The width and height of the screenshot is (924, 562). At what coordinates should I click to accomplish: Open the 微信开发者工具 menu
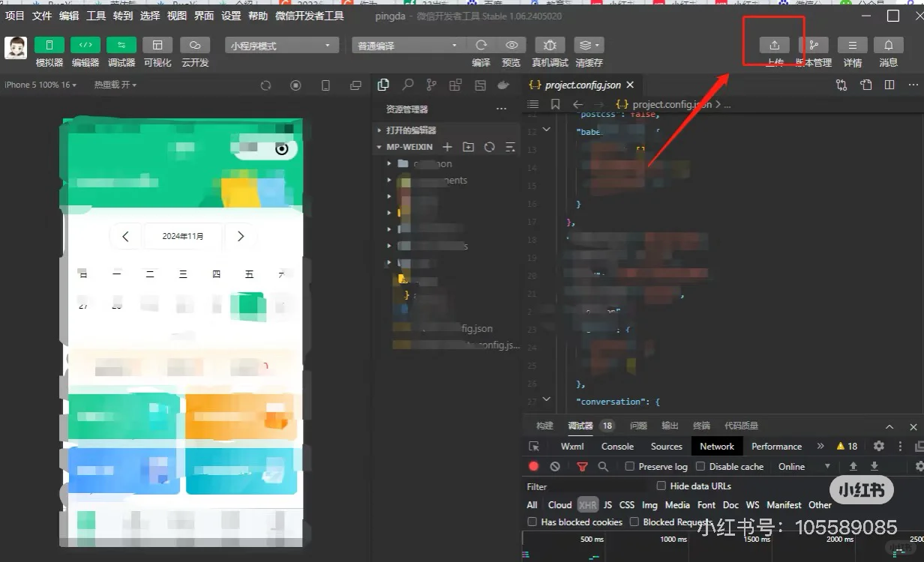[310, 16]
